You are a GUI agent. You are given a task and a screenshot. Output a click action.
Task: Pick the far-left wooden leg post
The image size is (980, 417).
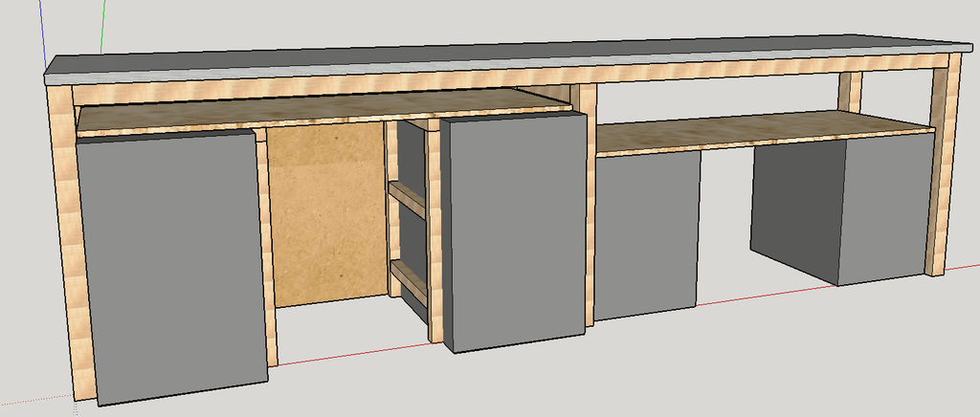click(70, 244)
